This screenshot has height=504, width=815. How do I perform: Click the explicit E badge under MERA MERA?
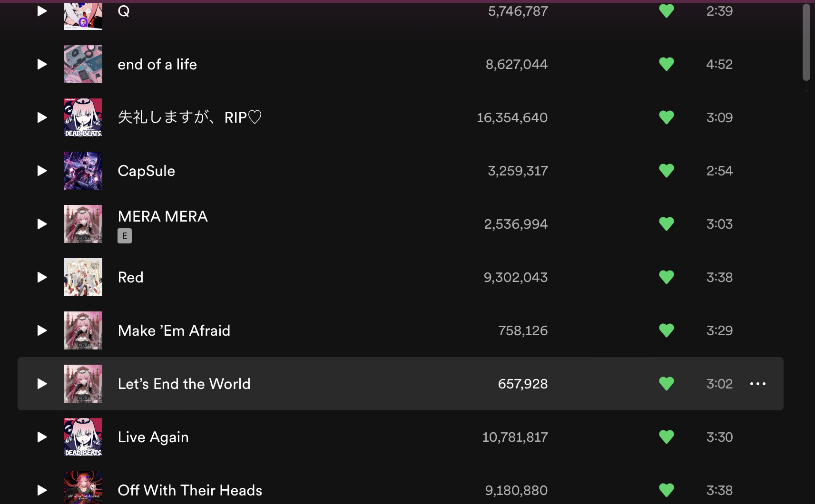125,236
